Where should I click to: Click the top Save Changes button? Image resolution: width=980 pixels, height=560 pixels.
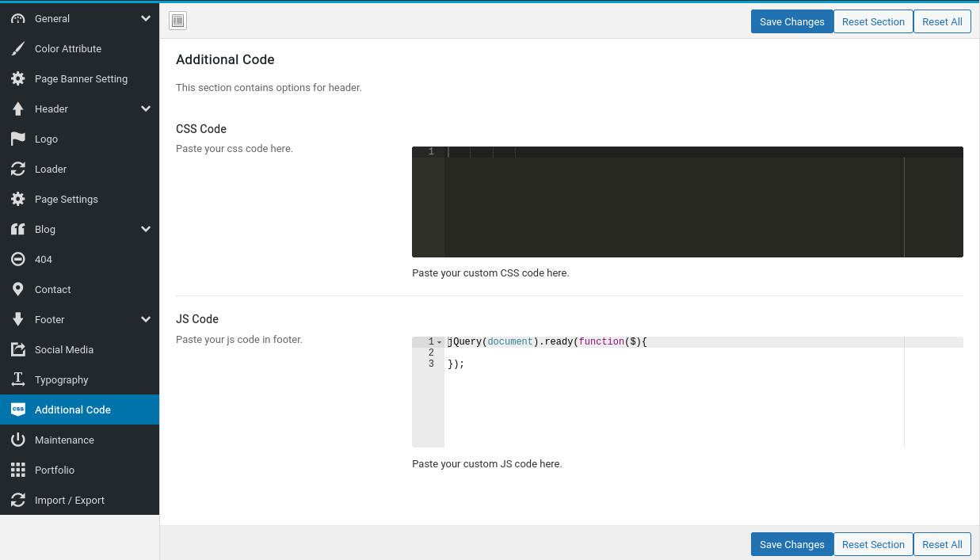(x=792, y=21)
